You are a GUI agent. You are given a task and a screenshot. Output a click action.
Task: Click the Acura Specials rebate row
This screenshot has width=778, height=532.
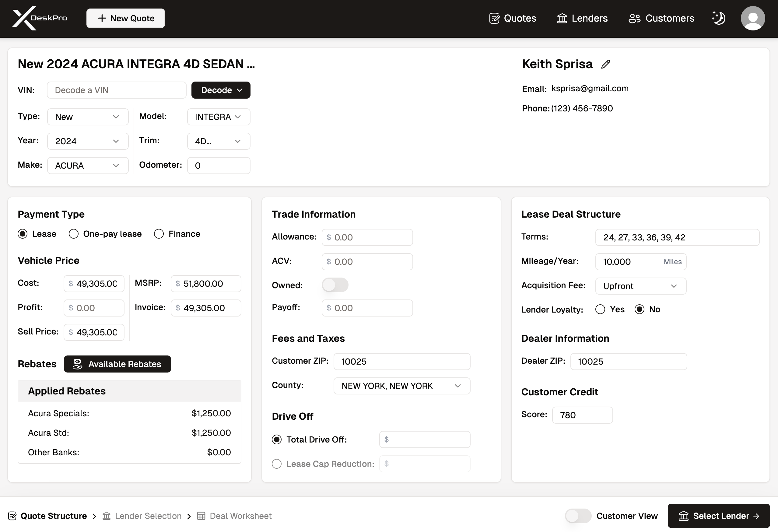pos(129,414)
